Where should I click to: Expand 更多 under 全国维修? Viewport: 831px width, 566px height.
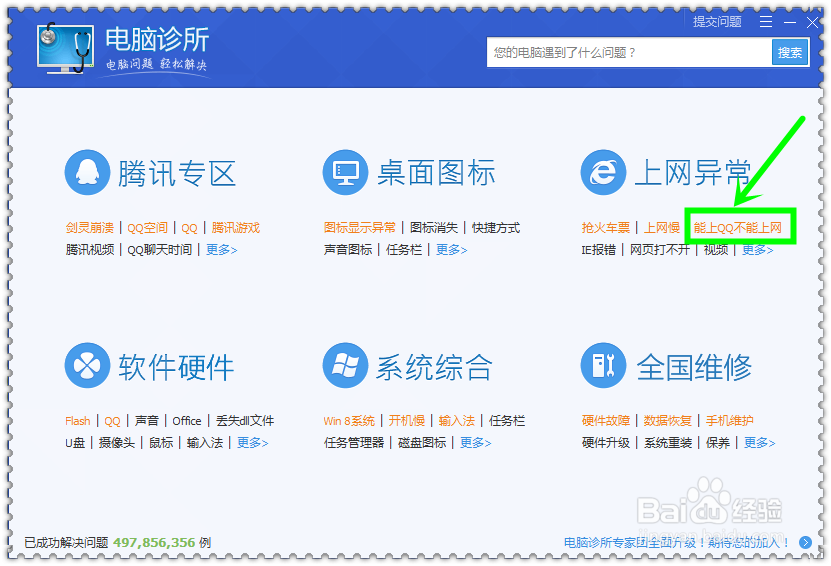pos(759,443)
